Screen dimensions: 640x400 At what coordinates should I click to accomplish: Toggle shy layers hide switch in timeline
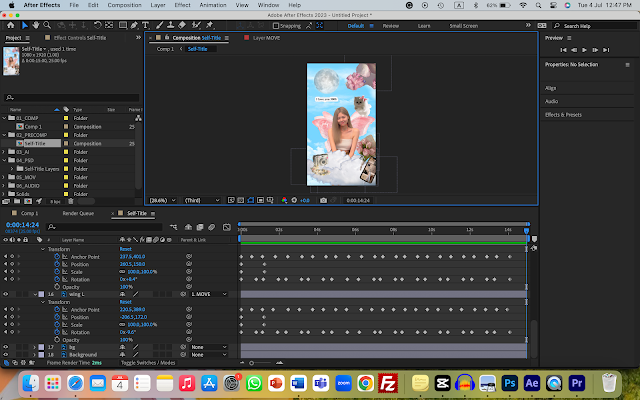click(x=188, y=227)
